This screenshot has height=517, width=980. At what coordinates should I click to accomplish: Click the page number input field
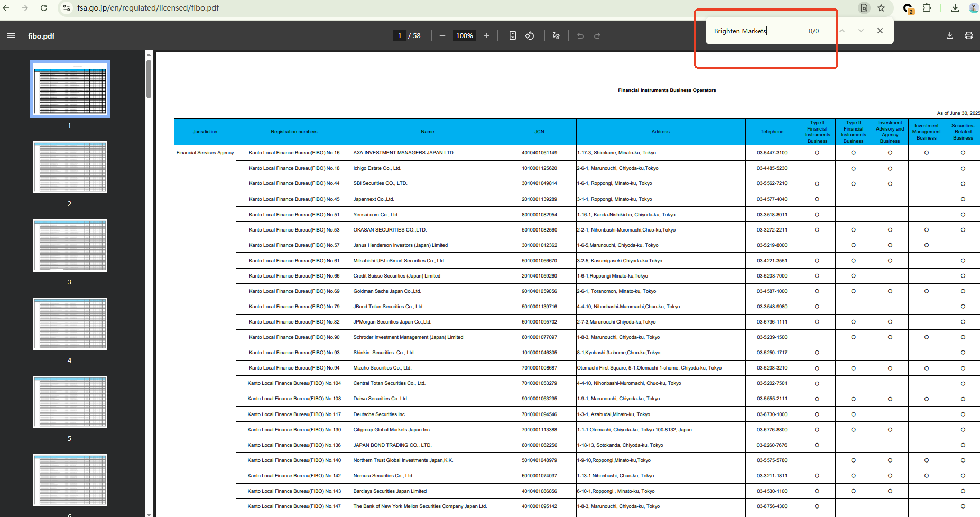(x=400, y=35)
